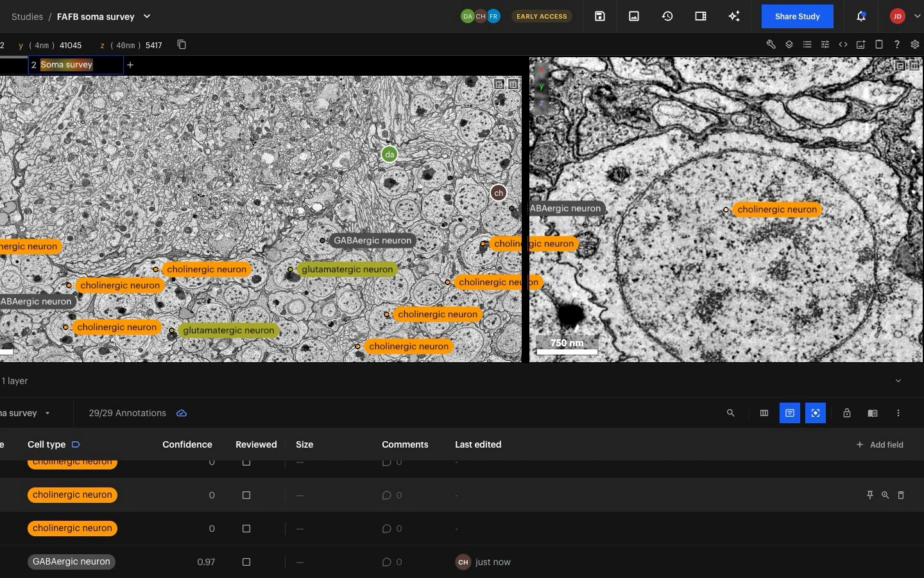Expand the user account menu chevron
Viewport: 924px width, 578px height.
pyautogui.click(x=917, y=16)
